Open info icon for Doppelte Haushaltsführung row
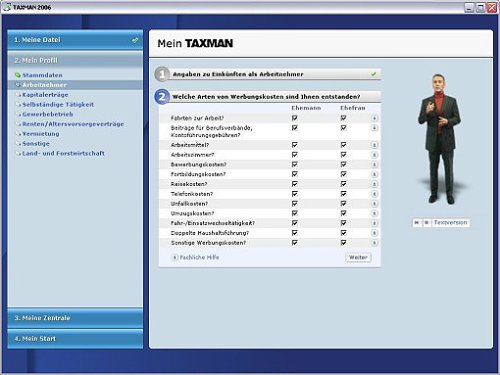Screen dimensions: 500x375 374,233
